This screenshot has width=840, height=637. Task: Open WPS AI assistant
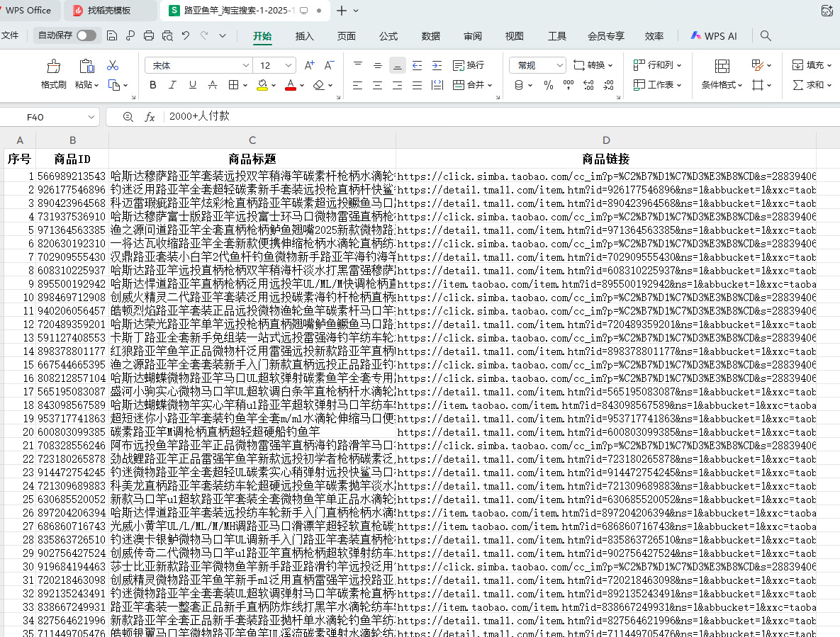coord(714,36)
